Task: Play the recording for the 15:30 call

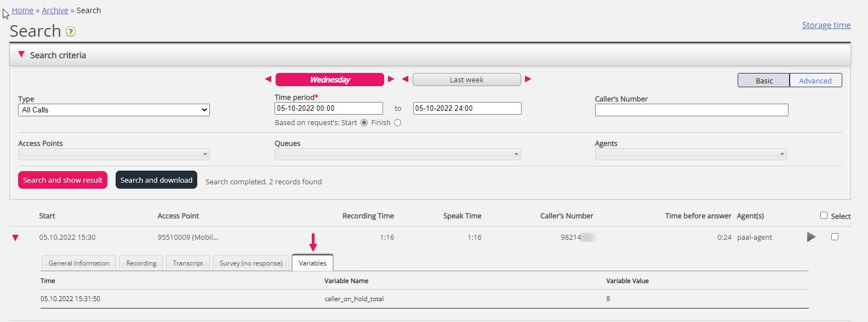Action: (811, 237)
